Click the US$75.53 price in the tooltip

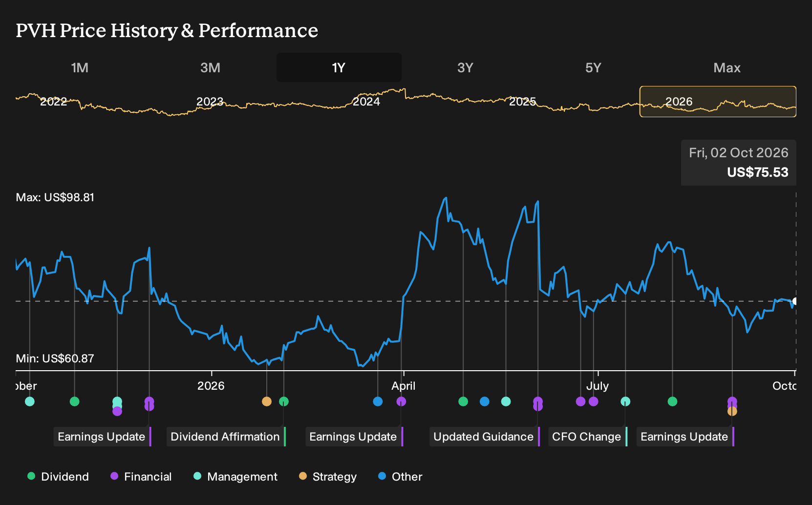coord(758,172)
